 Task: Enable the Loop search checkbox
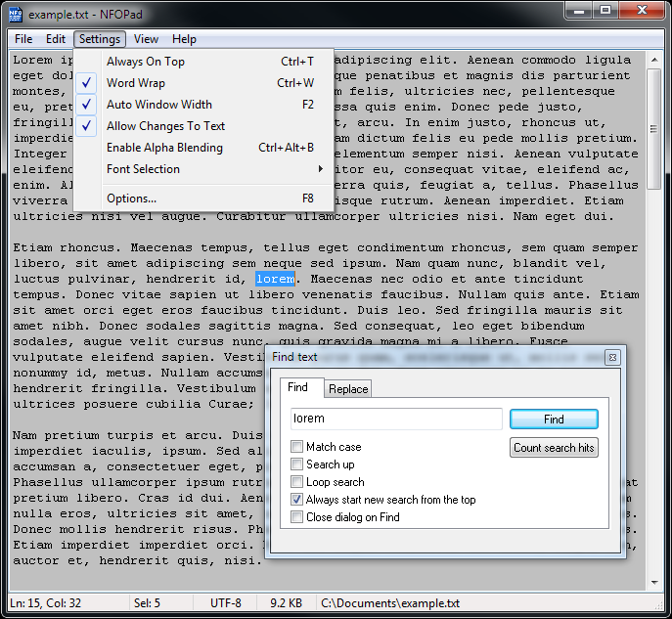(297, 482)
